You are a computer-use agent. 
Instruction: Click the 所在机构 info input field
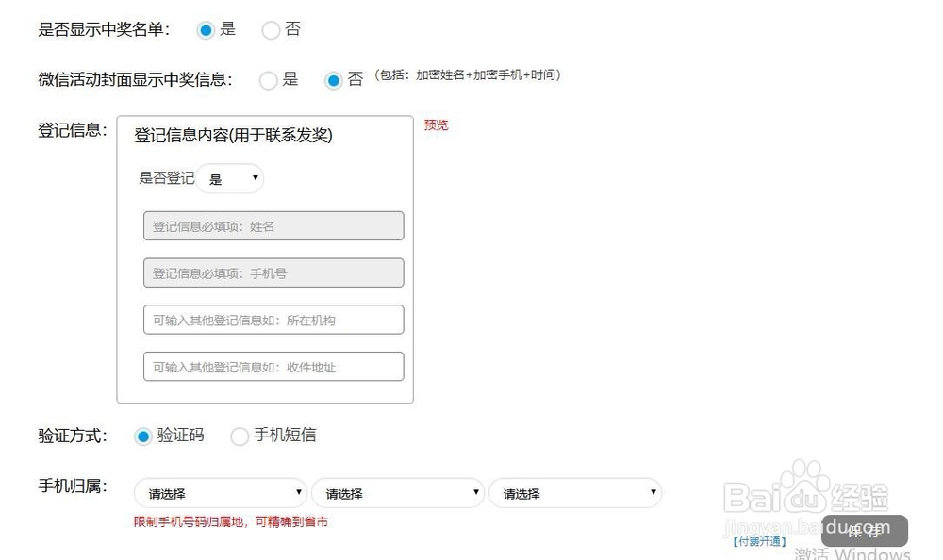click(x=272, y=320)
